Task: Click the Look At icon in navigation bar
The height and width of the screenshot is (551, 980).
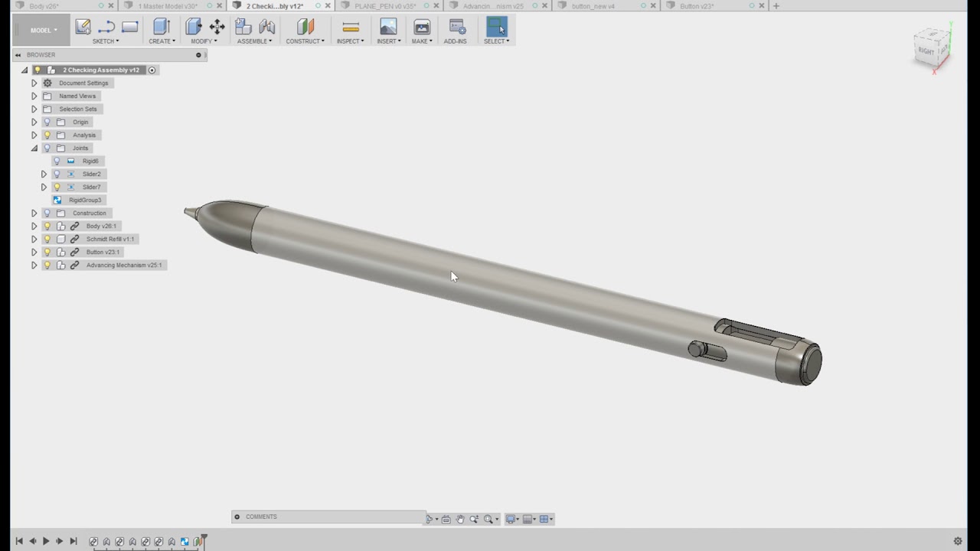Action: coord(446,519)
